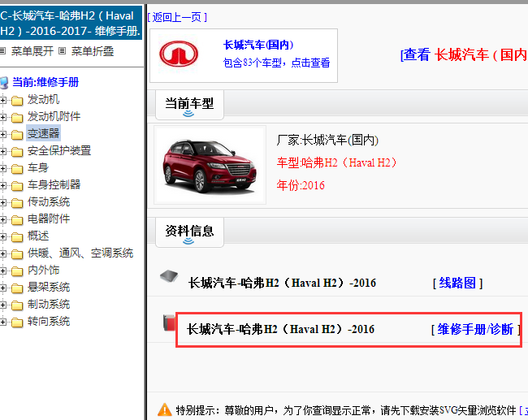Select the 当前车型 tab
The width and height of the screenshot is (528, 420).
189,104
